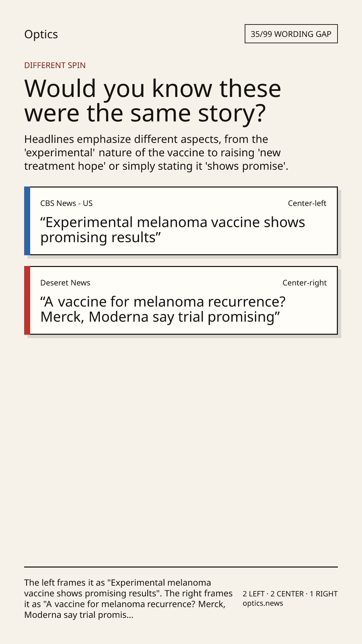Click the truncated 'Moderna say trial promis…' text
Image resolution: width=362 pixels, height=644 pixels.
(79, 615)
